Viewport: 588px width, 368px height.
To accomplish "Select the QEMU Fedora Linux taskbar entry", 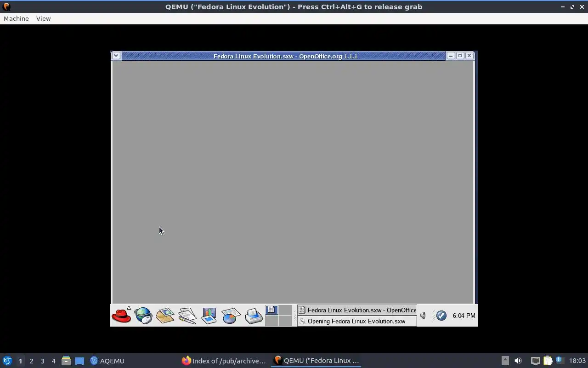I will point(316,361).
